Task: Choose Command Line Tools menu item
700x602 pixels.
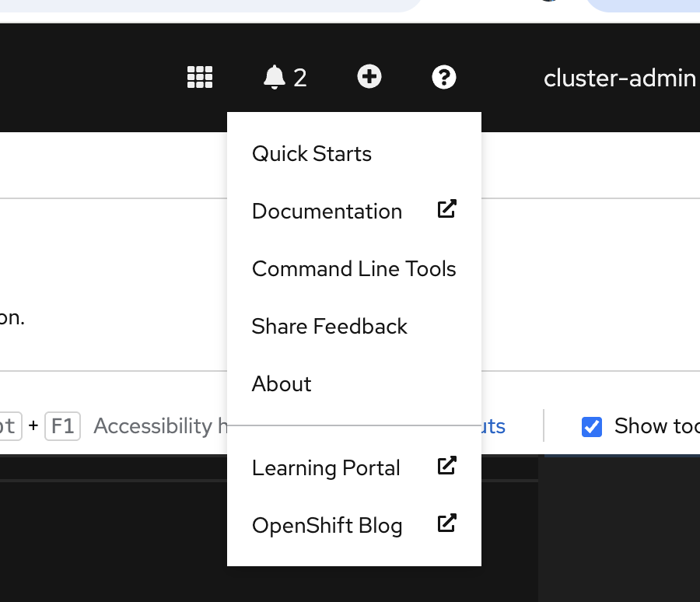Action: [x=354, y=269]
